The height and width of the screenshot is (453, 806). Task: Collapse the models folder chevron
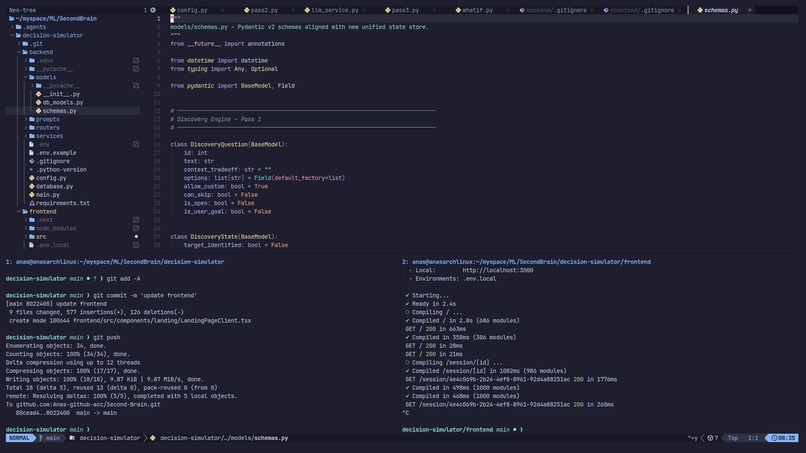coord(26,77)
